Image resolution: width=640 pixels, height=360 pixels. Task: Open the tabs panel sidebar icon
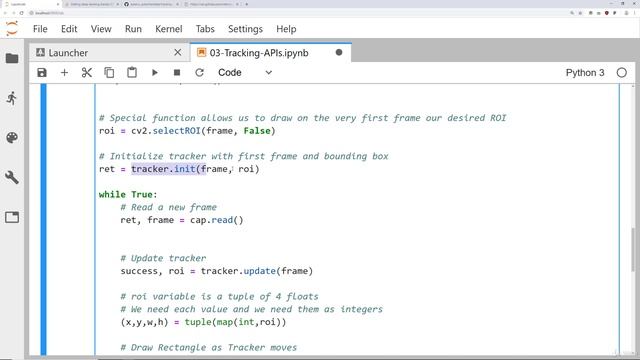(12, 217)
